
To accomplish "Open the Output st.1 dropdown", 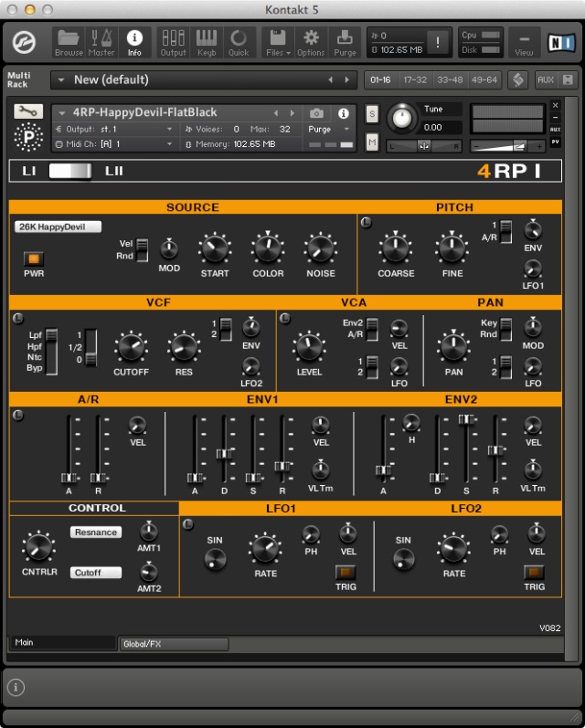I will (114, 129).
